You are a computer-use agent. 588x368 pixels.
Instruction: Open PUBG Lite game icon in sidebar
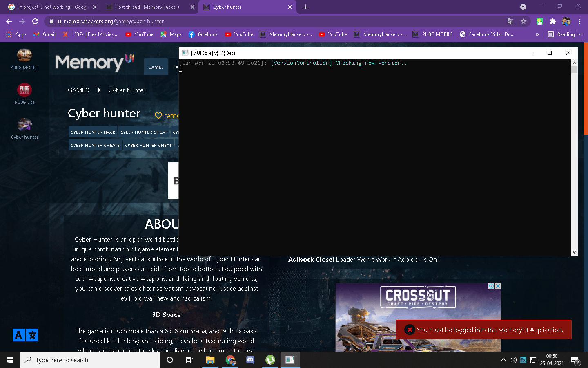point(24,90)
